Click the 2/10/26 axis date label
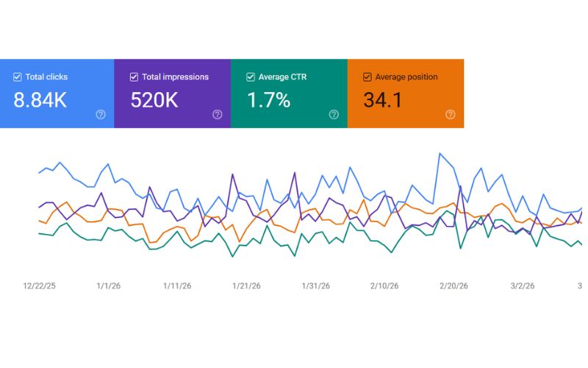588x368 pixels. pyautogui.click(x=384, y=286)
